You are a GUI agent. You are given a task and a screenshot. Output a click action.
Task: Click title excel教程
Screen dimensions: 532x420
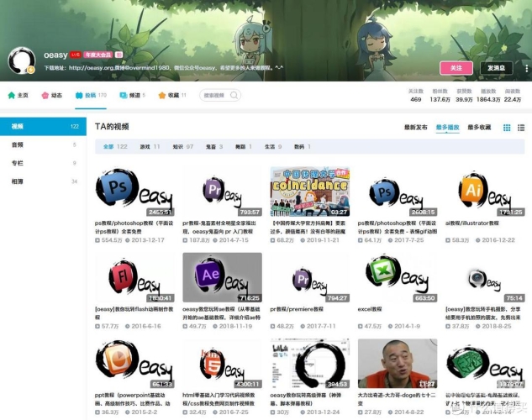370,309
